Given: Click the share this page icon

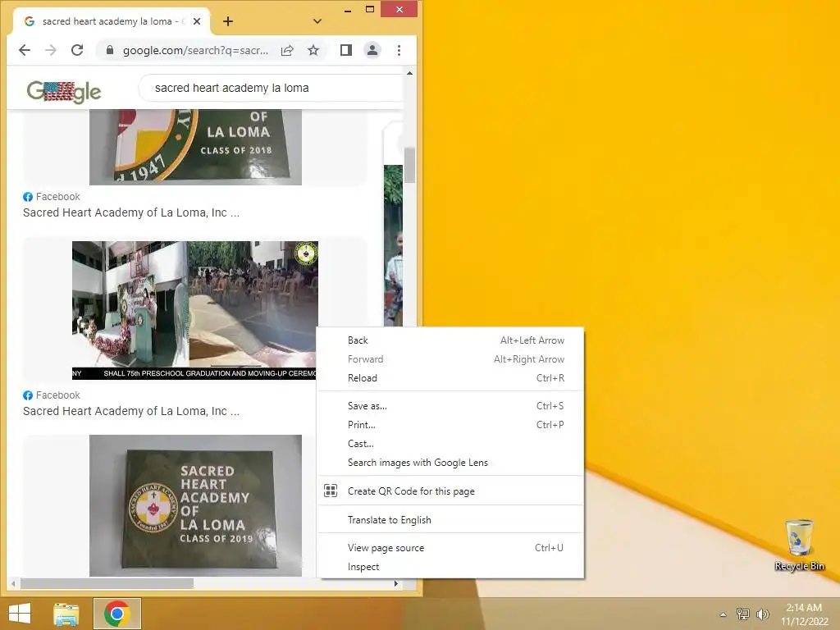Looking at the screenshot, I should [287, 50].
